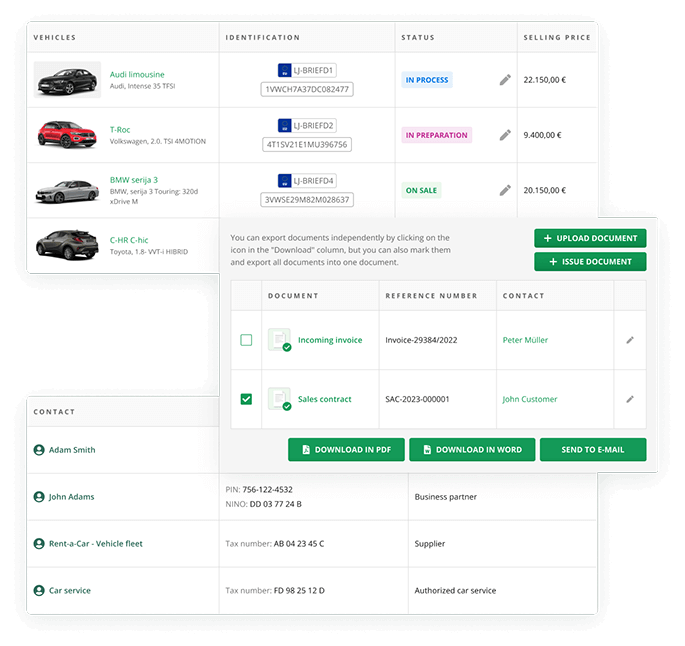This screenshot has width=685, height=646.
Task: Click the In Preparation status badge
Action: (436, 135)
